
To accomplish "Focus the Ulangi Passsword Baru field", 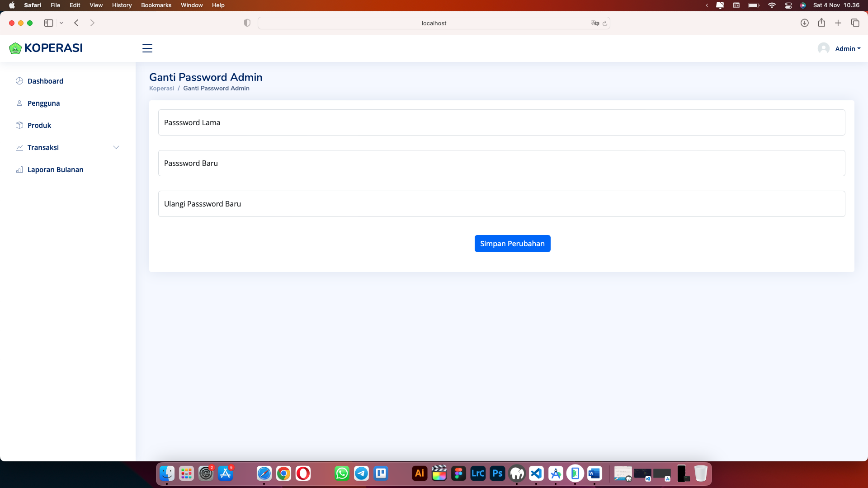I will click(x=501, y=204).
